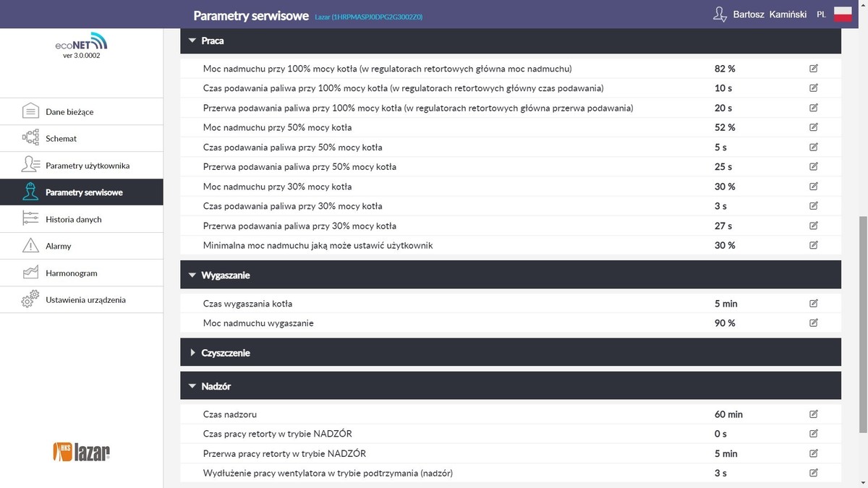Edit the 'Czas nadzoru' parameter
Image resolution: width=868 pixels, height=488 pixels.
814,414
